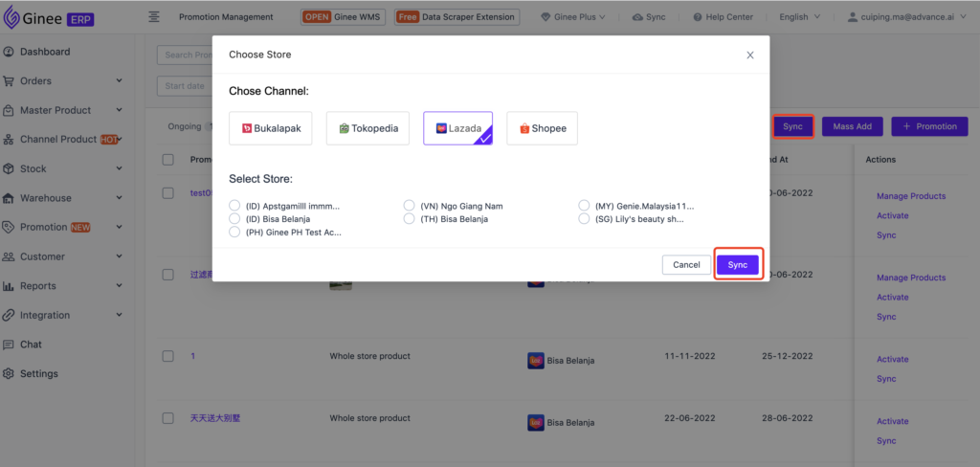980x467 pixels.
Task: Click Lazada store icon in row 1
Action: [x=535, y=361]
